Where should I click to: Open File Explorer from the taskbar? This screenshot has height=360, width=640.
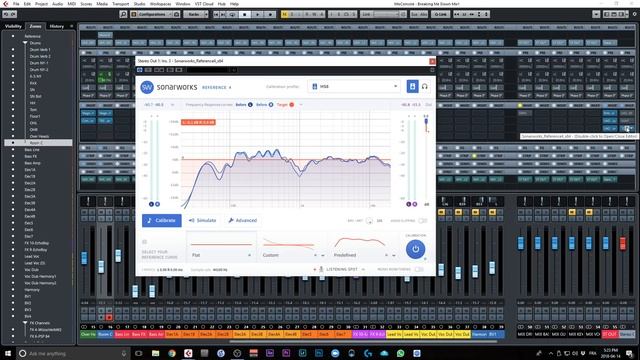pos(156,353)
